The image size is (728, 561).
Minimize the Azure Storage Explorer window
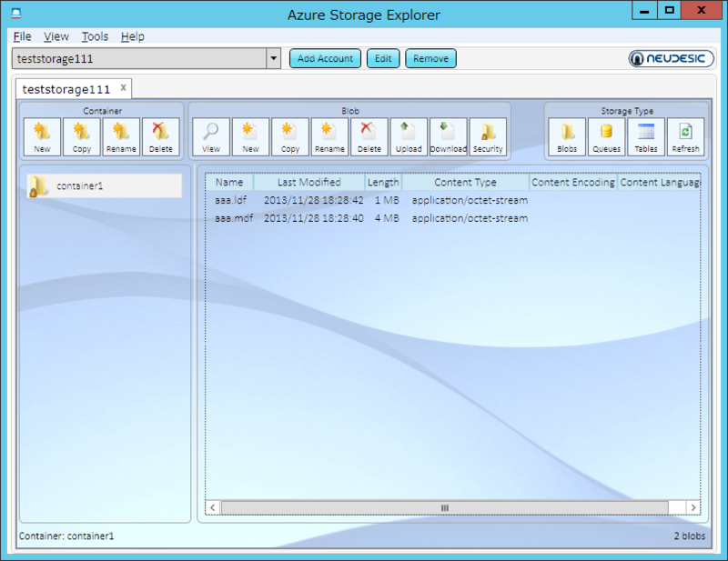point(644,10)
